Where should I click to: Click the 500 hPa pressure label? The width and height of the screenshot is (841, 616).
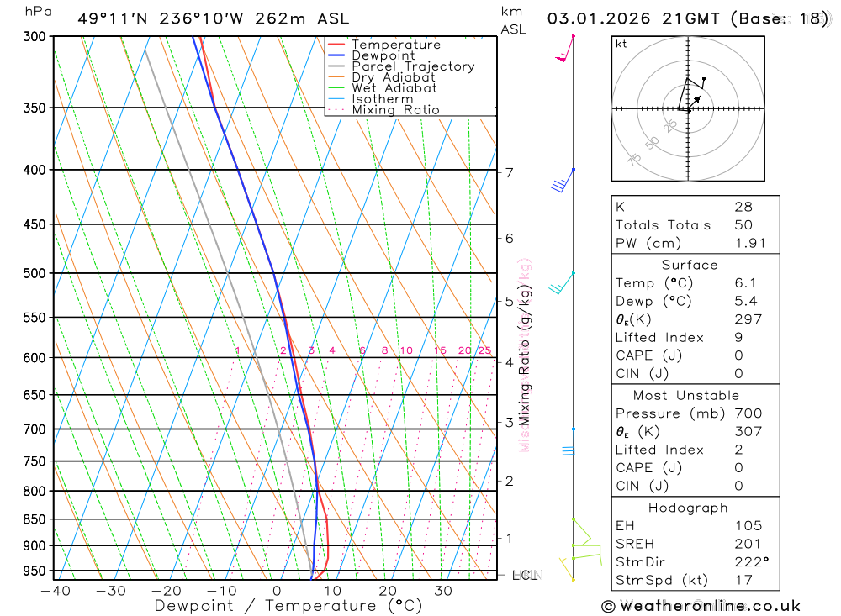(x=34, y=273)
